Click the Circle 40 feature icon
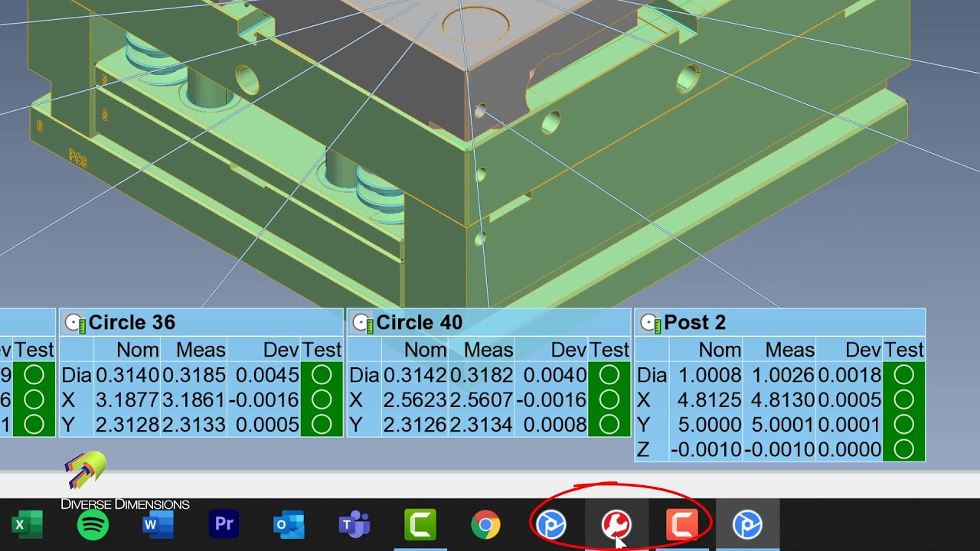 tap(363, 323)
